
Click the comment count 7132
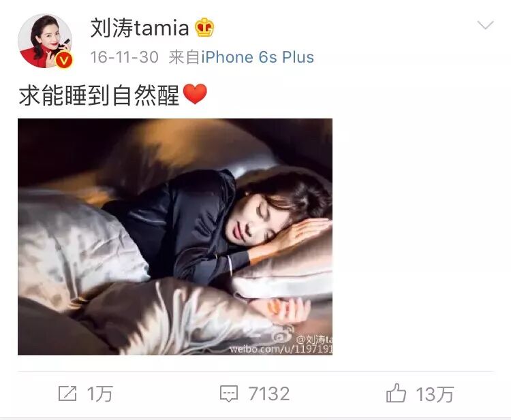[269, 394]
